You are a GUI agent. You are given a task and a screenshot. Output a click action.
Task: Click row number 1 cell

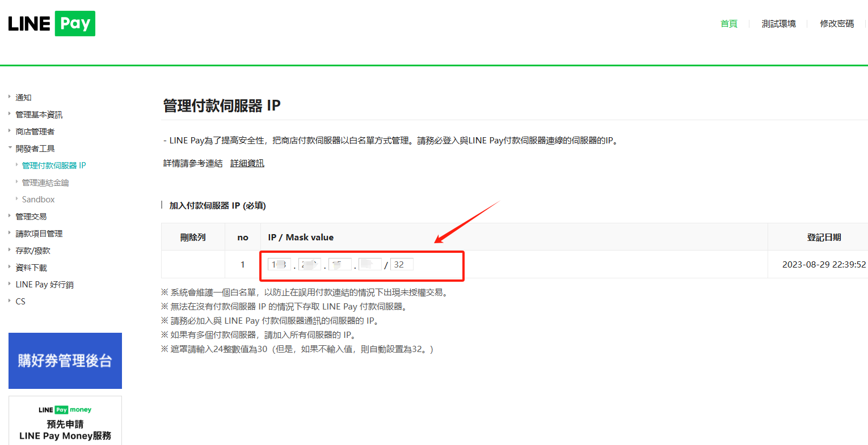pos(243,264)
